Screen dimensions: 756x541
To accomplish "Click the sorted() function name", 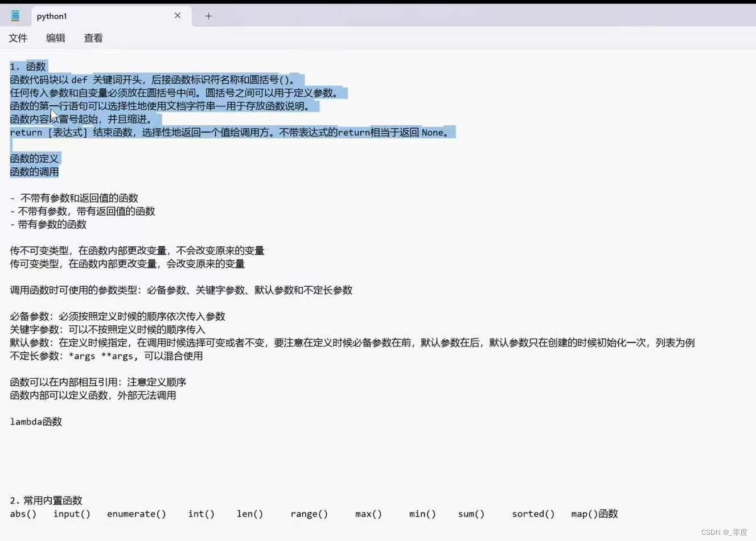I will coord(532,514).
